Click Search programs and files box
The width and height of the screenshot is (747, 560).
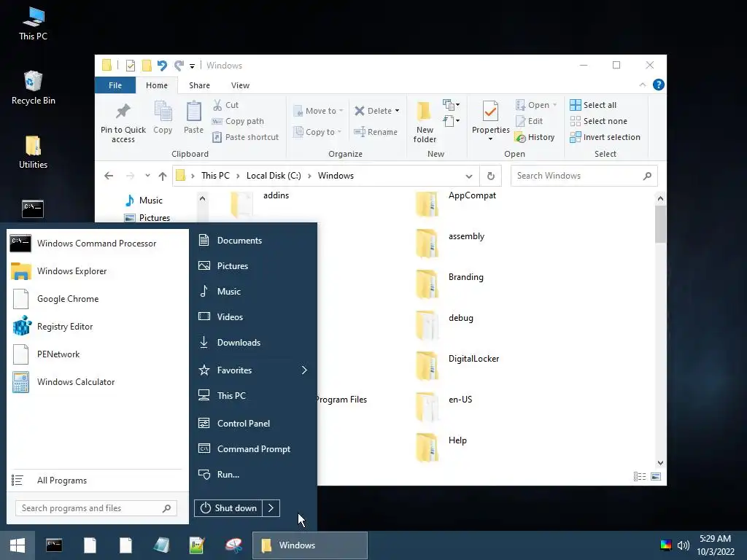(x=96, y=508)
